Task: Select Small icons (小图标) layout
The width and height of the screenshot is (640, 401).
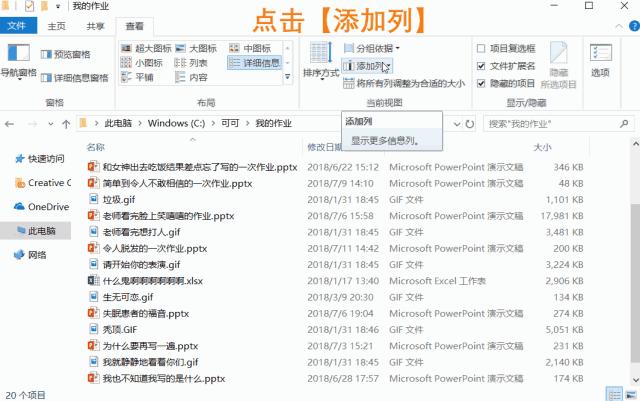Action: (142, 63)
